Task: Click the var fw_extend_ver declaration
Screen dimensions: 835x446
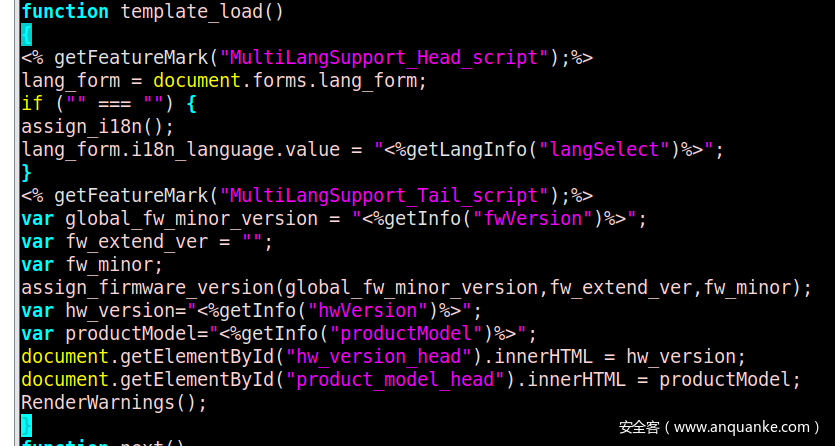Action: tap(147, 242)
